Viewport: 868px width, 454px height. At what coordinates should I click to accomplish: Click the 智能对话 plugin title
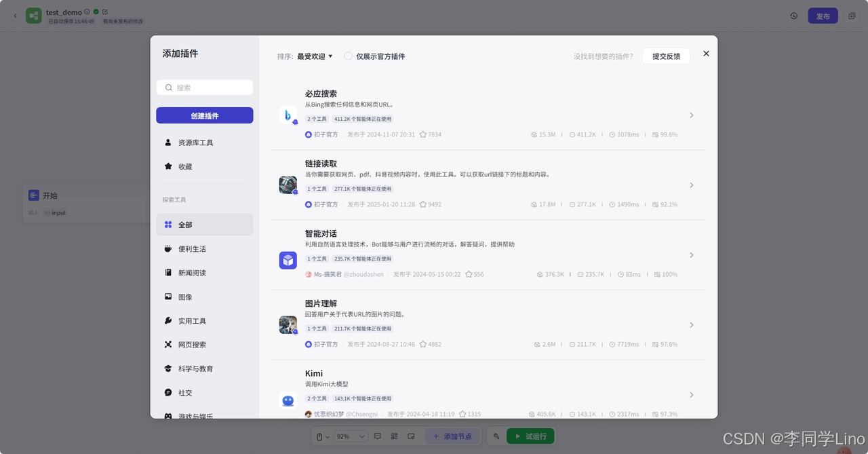point(321,233)
